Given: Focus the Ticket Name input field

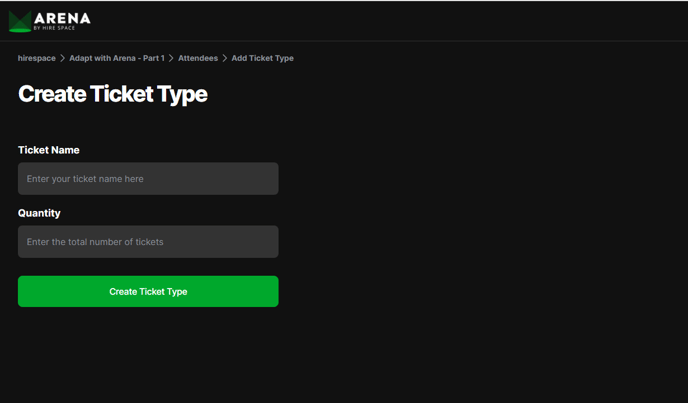Looking at the screenshot, I should 148,179.
